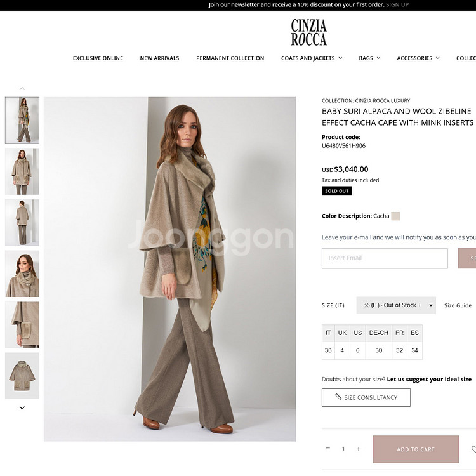Go to New Arrivals
476x476 pixels.
(159, 58)
